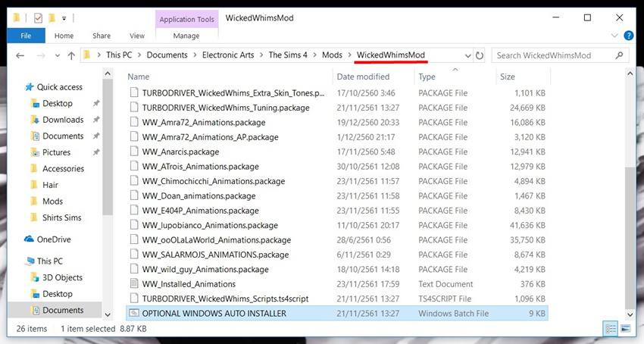
Task: Select the WW_Installed_Animations text document
Action: click(x=189, y=284)
